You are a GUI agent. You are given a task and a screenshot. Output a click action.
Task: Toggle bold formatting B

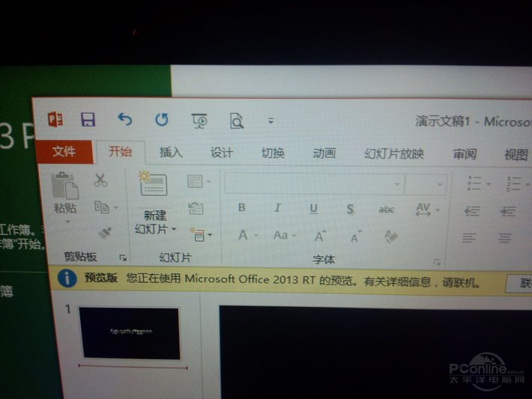[x=242, y=207]
